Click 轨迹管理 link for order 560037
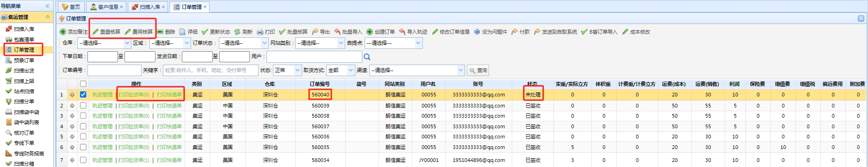Screen dimensions: 868x167 (102, 126)
